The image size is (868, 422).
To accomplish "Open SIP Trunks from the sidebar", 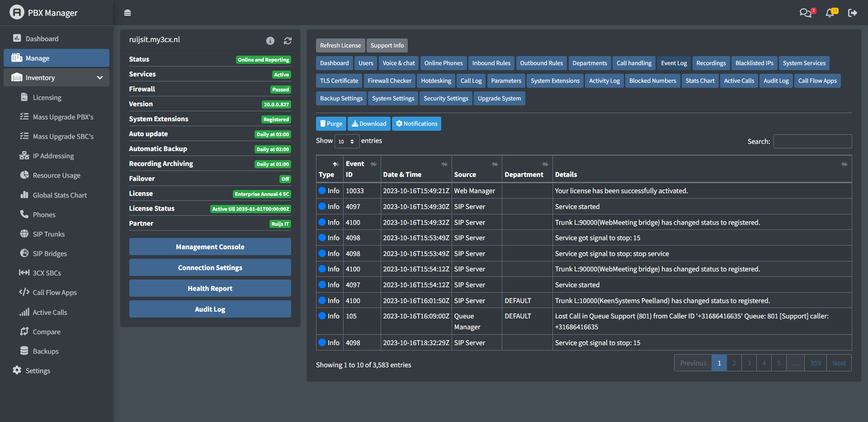I will point(48,234).
